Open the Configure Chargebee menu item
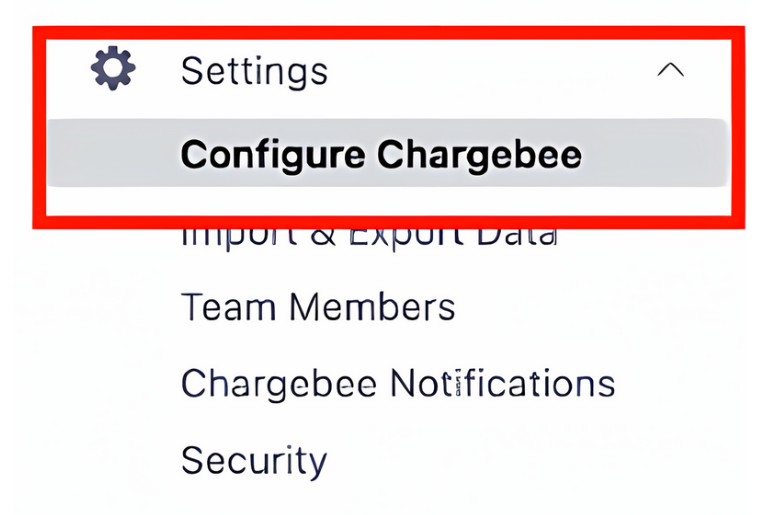 click(381, 155)
